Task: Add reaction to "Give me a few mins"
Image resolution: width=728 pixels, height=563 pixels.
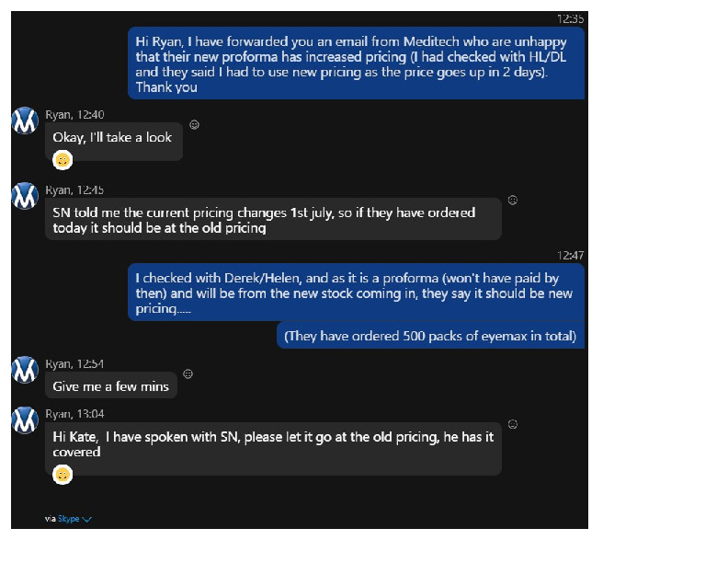Action: (x=188, y=373)
